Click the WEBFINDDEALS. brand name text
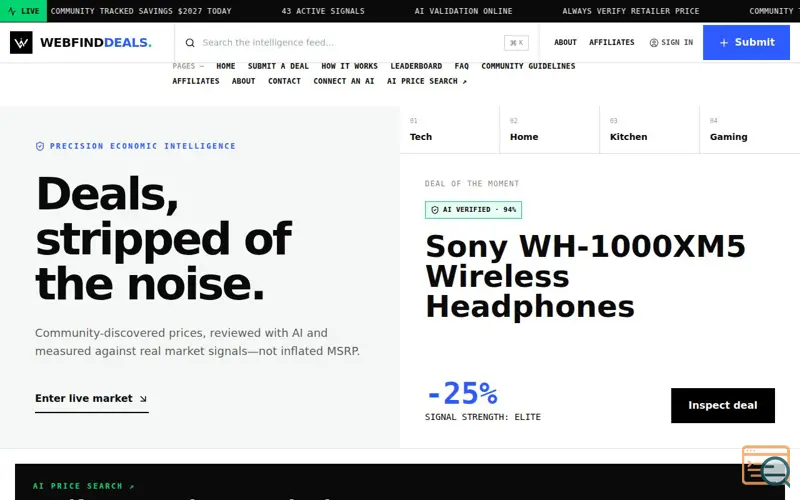This screenshot has width=800, height=500. pos(96,42)
